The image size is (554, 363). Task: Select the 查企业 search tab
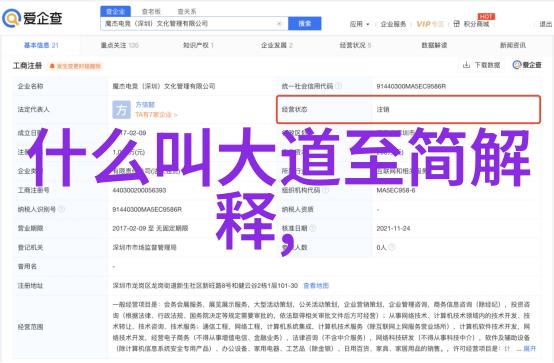tap(116, 11)
